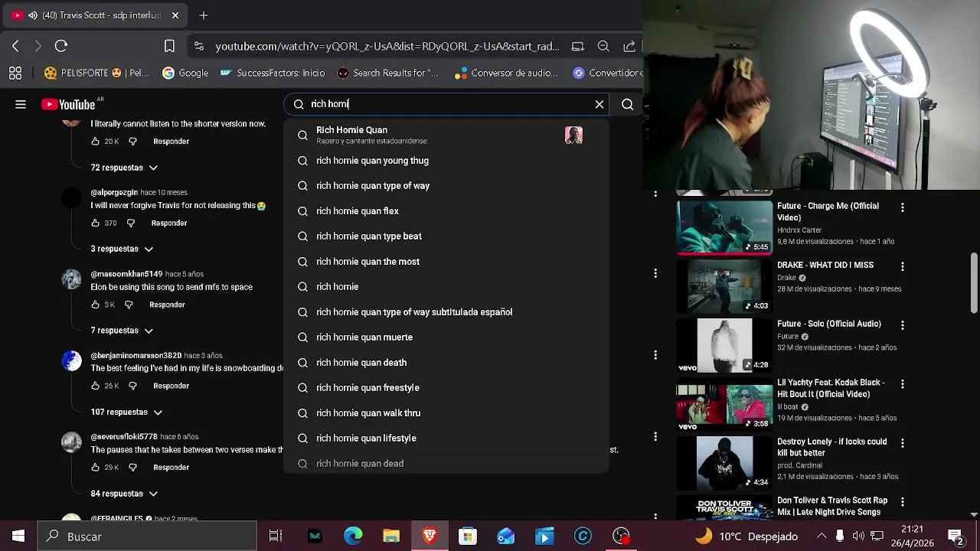
Task: Choose suggestion 'rich homie quan flex'
Action: (446, 211)
